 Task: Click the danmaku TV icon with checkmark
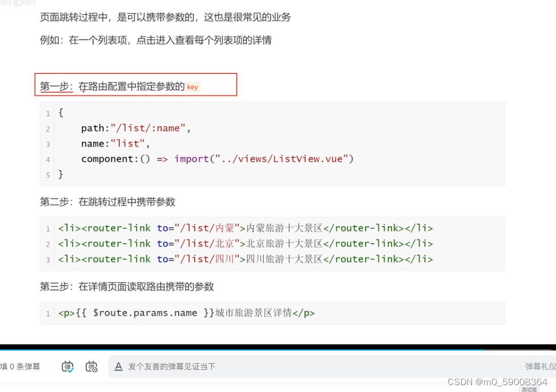click(67, 366)
